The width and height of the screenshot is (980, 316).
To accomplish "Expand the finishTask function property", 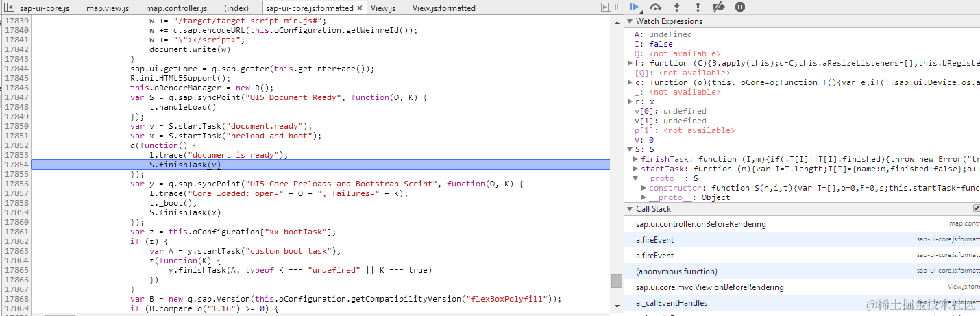I will coord(635,159).
